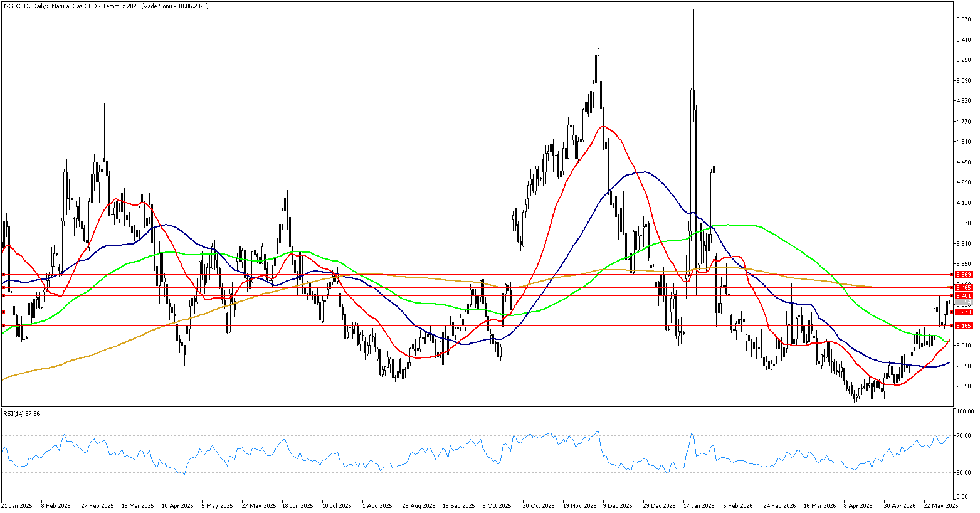
Task: Click the RSI 100.00 scale value
Action: point(964,411)
